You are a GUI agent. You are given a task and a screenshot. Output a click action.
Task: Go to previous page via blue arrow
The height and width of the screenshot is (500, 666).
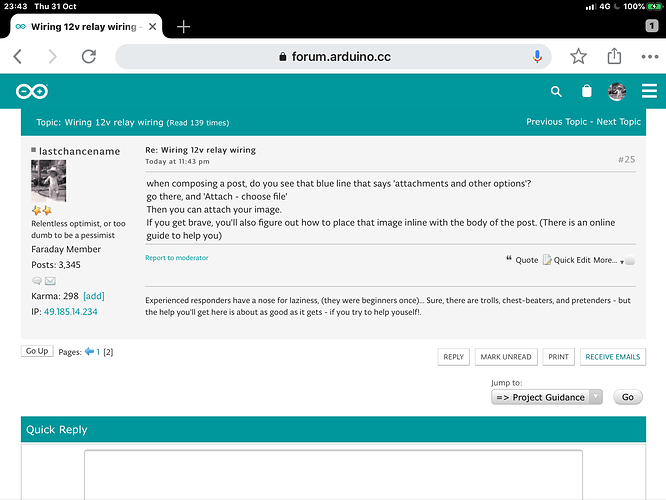[89, 351]
